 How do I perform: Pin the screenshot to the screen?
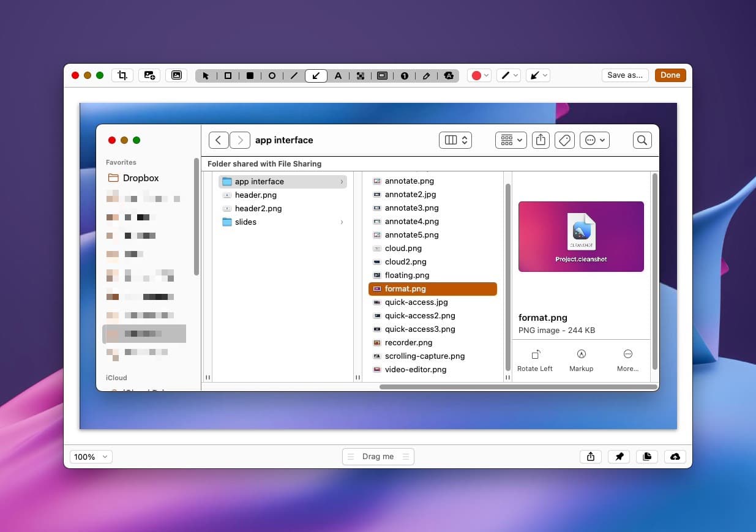(x=619, y=457)
